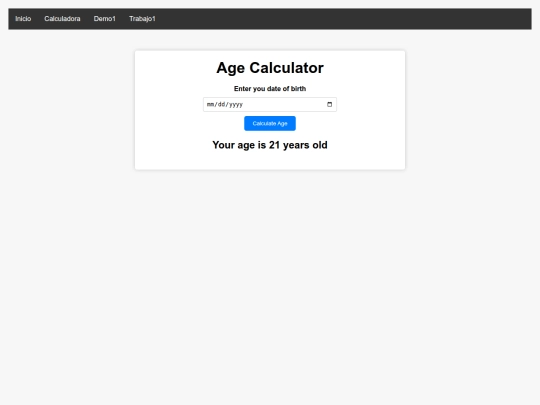Open the Inicio navigation link
Viewport: 540px width, 405px height.
point(23,19)
